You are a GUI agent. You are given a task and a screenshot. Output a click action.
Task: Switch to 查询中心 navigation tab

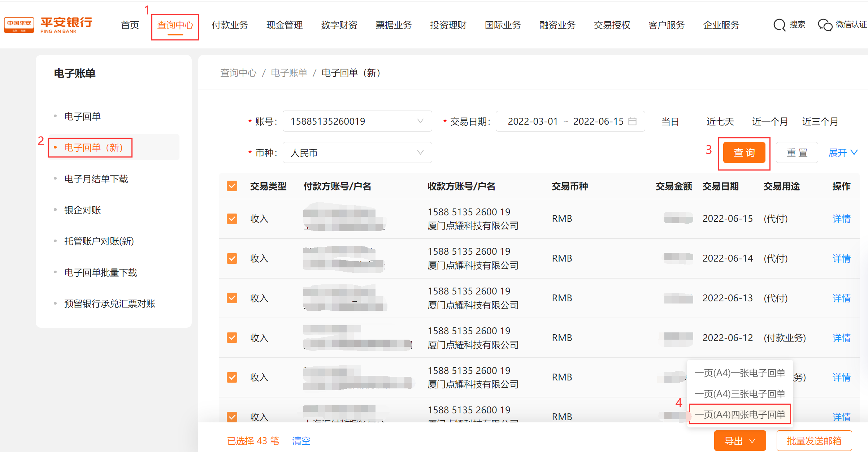click(175, 25)
